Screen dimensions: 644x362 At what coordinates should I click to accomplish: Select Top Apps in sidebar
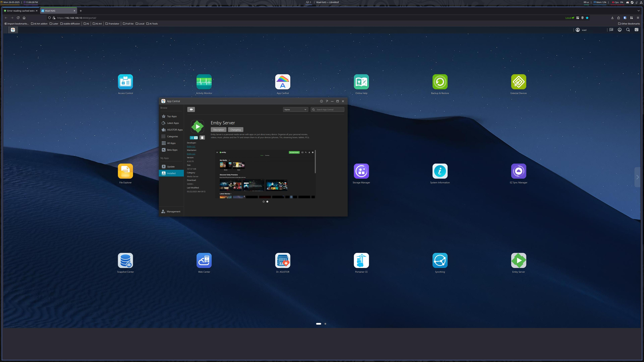click(172, 116)
